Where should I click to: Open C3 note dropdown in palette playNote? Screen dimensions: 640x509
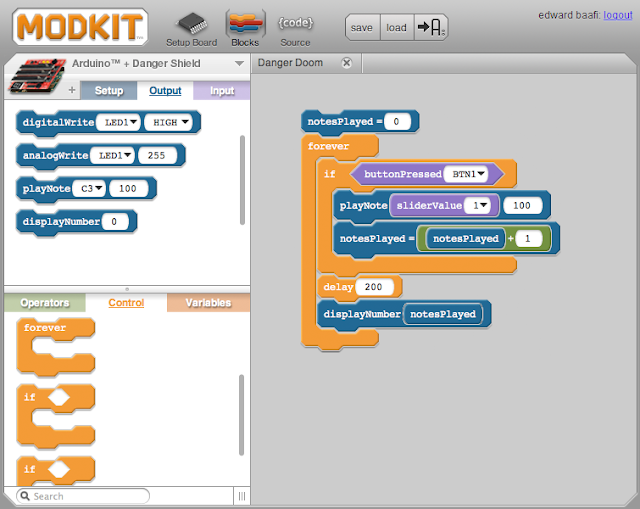pos(89,188)
